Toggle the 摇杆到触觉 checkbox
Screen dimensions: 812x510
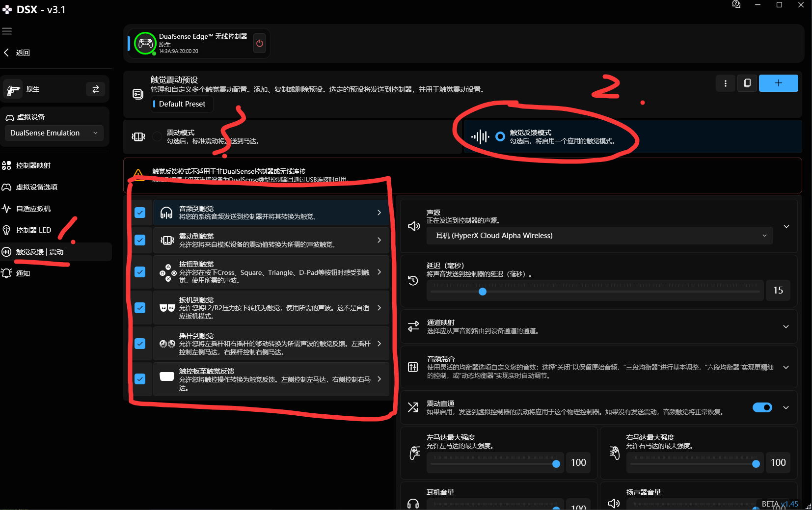click(140, 344)
